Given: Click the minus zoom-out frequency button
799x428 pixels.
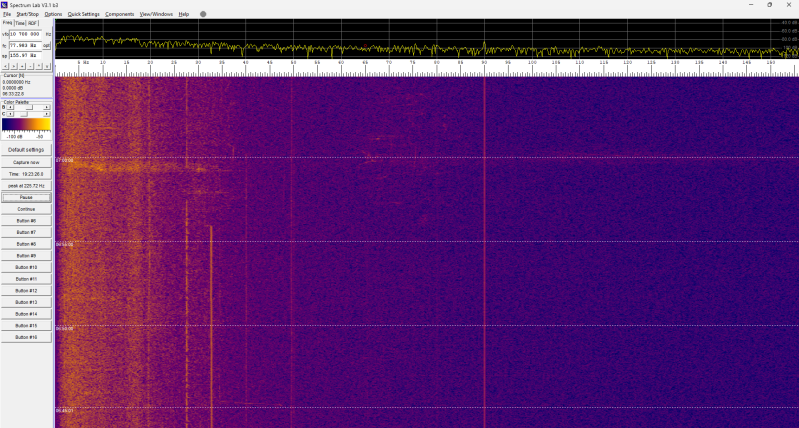Looking at the screenshot, I should [30, 66].
